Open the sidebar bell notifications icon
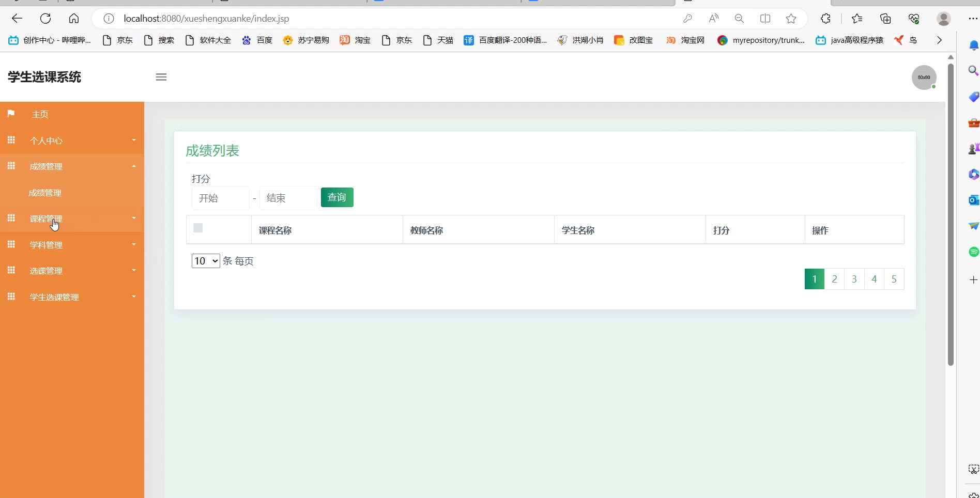 pyautogui.click(x=974, y=45)
